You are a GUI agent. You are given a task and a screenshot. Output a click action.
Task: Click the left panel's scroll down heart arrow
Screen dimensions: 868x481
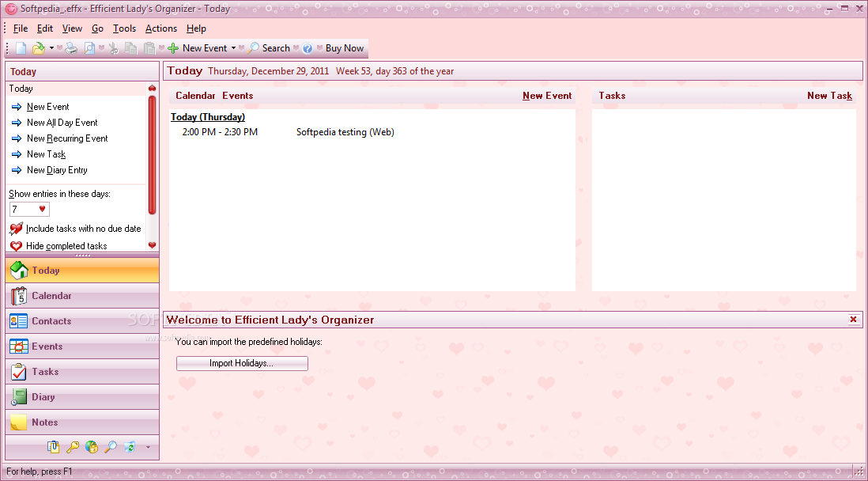(153, 245)
